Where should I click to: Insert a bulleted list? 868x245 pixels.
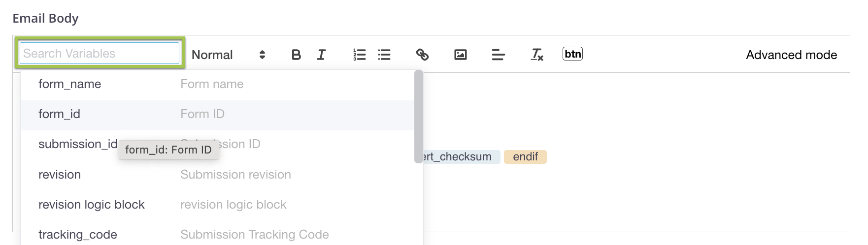pos(384,55)
